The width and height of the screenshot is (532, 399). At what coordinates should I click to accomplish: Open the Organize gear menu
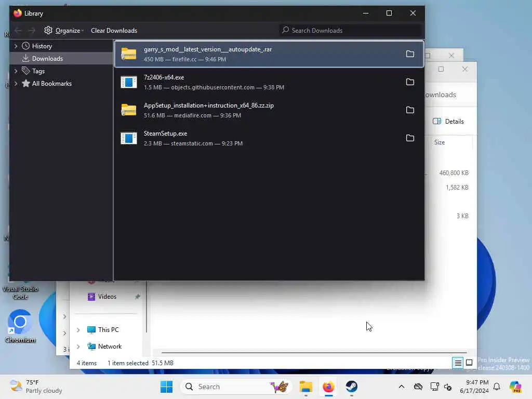tap(64, 31)
